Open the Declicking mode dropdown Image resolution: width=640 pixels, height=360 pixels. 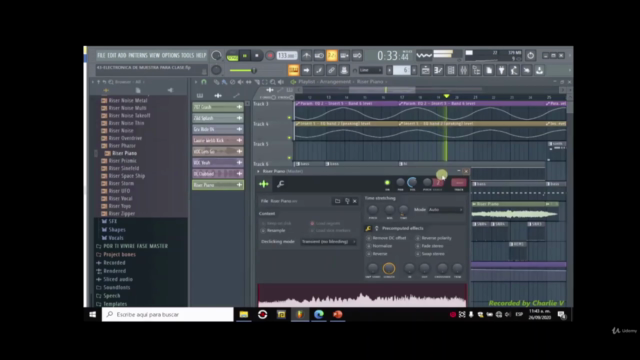(x=329, y=242)
